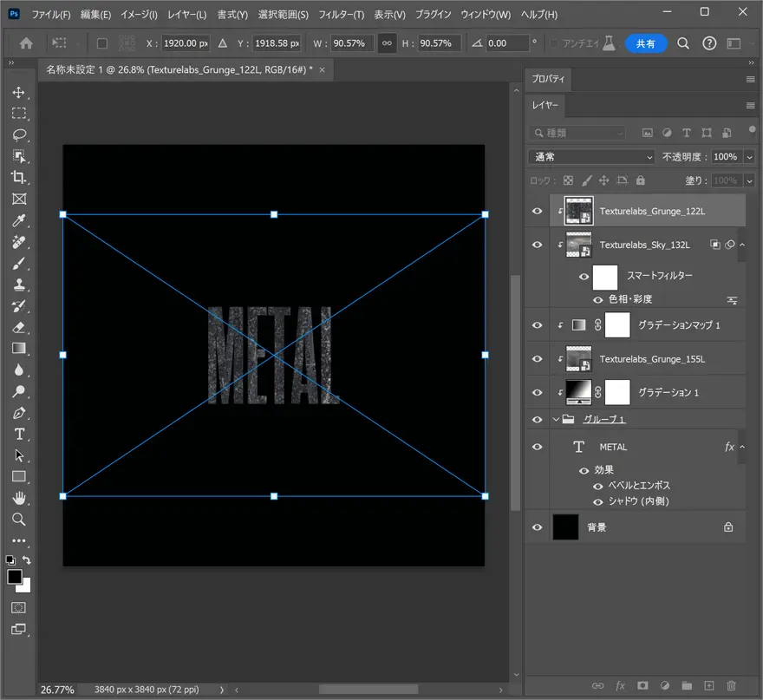
Task: Toggle the reference point checkbox in options bar
Action: point(102,43)
